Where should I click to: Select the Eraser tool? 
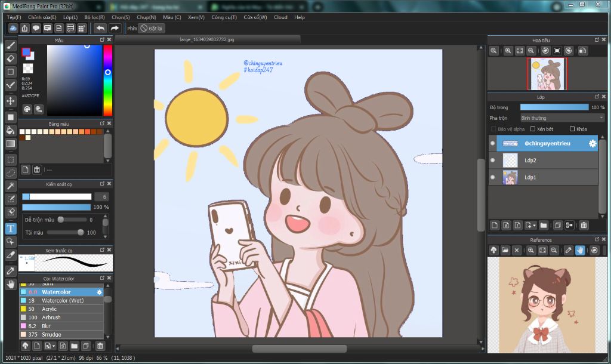pyautogui.click(x=11, y=58)
